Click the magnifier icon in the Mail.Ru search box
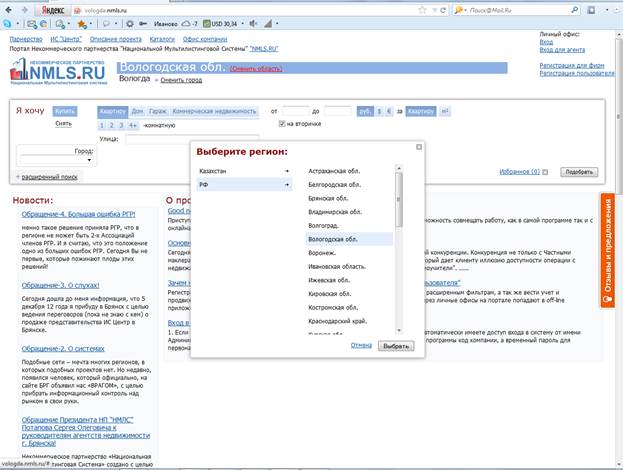 coord(575,10)
